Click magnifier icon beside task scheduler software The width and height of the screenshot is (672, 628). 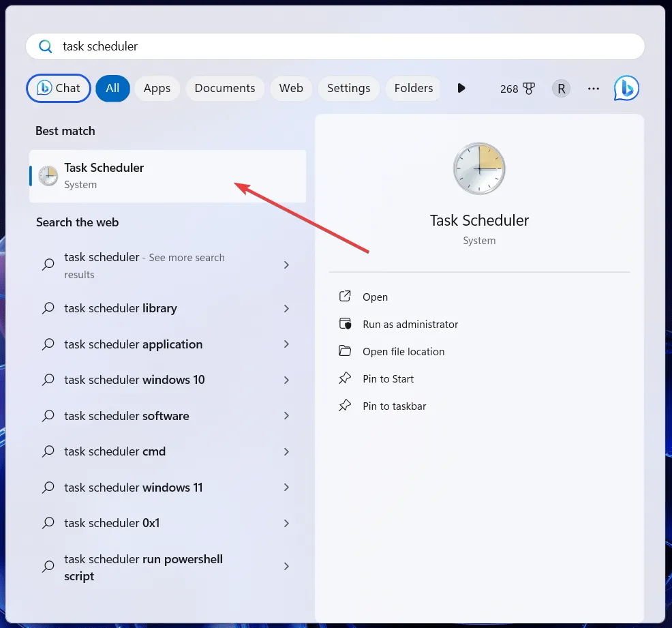(48, 416)
